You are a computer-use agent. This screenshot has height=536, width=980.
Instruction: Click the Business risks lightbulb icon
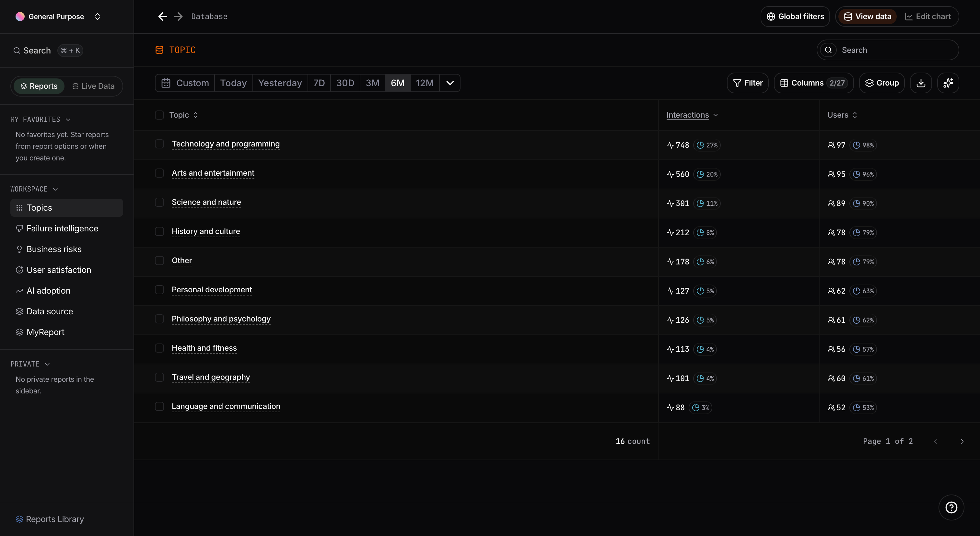point(19,249)
